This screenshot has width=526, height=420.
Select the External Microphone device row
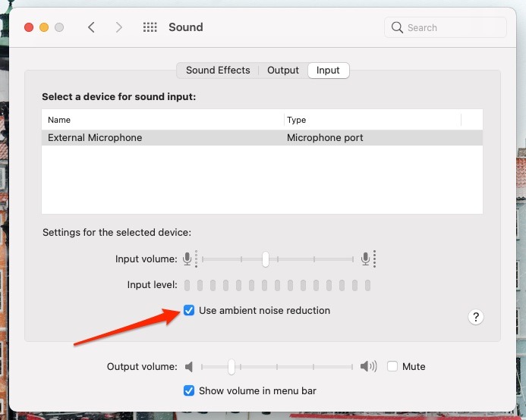point(262,138)
